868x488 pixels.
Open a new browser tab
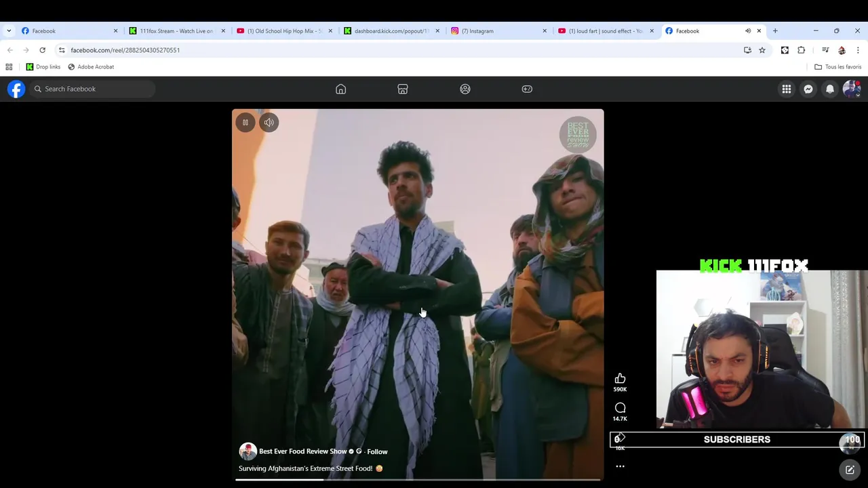click(x=775, y=30)
